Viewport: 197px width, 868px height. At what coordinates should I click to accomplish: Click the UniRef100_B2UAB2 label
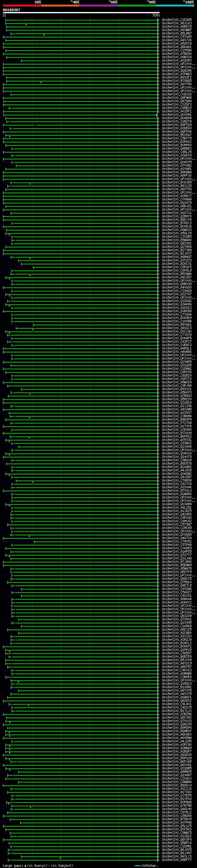176,467
